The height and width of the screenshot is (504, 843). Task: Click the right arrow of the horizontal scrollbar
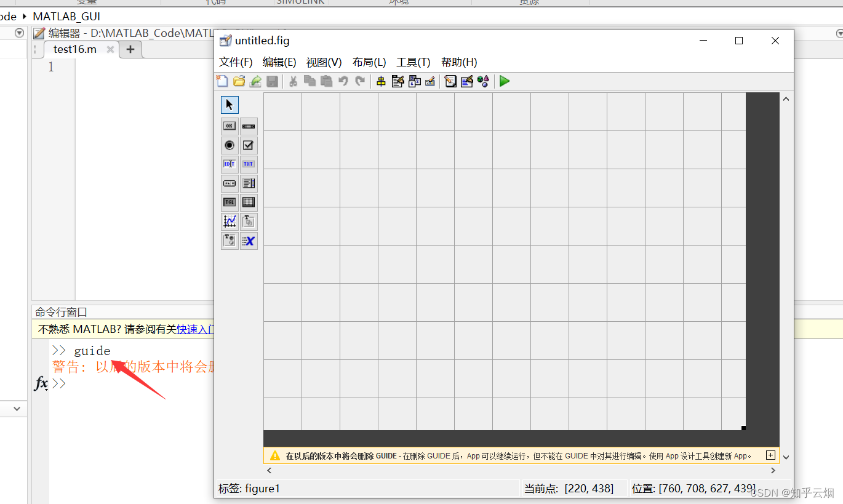773,470
